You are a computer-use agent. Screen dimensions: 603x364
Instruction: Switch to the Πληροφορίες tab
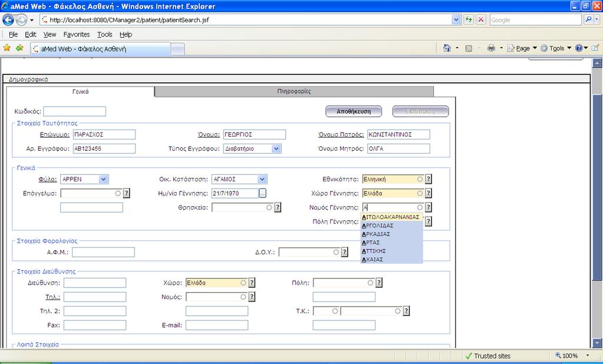[294, 91]
